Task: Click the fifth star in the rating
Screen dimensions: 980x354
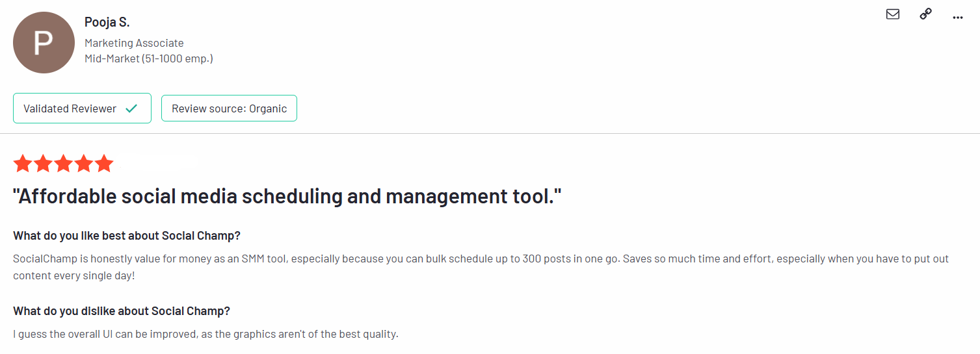Action: tap(104, 164)
